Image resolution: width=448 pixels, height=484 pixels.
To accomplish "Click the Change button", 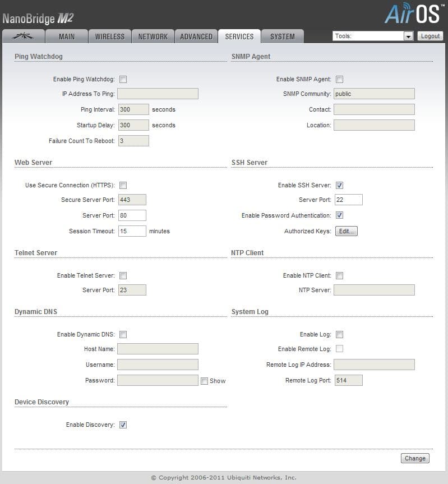I will click(415, 458).
